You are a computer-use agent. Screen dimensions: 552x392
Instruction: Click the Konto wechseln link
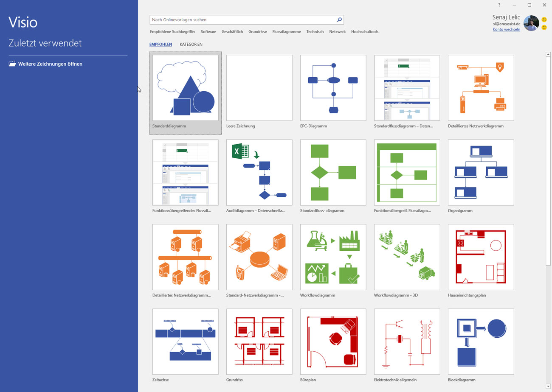pyautogui.click(x=507, y=30)
